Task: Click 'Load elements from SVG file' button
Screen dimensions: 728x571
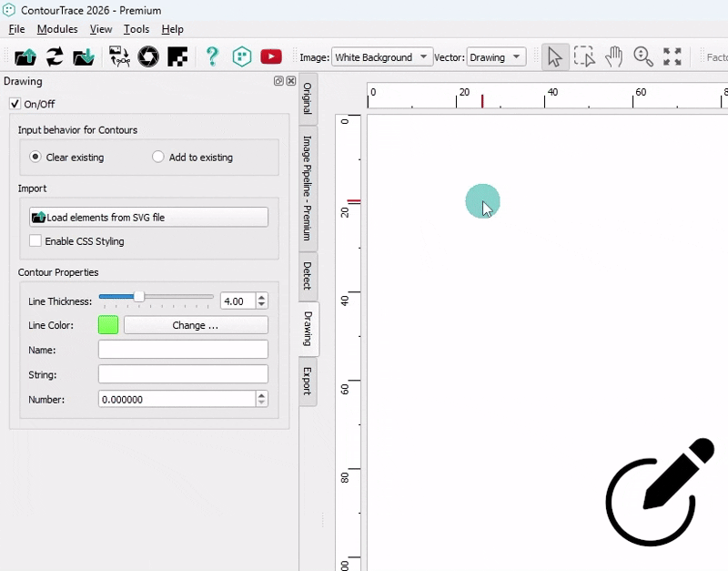Action: [x=148, y=218]
